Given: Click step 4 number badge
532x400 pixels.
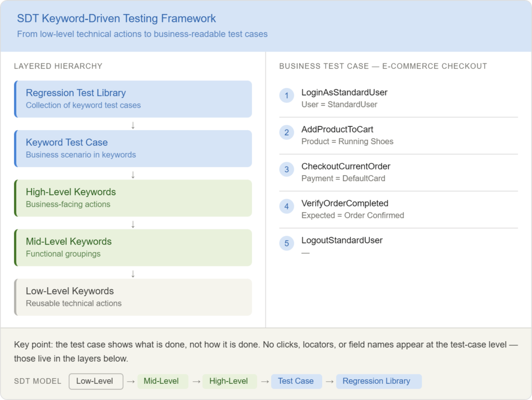Looking at the screenshot, I should 286,207.
